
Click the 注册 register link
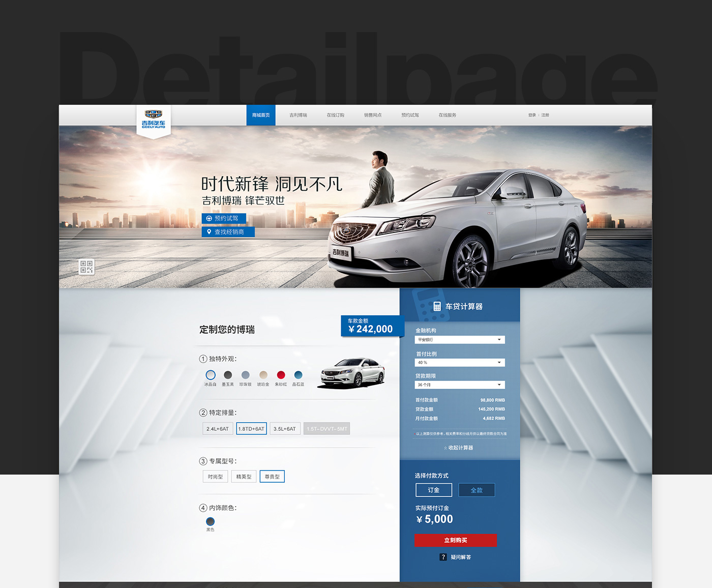click(545, 115)
